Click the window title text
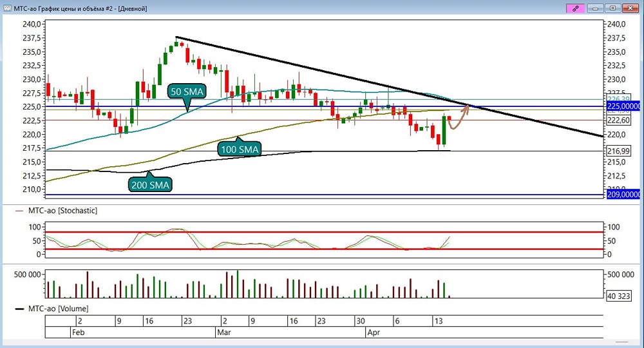Image resolution: width=644 pixels, height=348 pixels. click(x=80, y=8)
